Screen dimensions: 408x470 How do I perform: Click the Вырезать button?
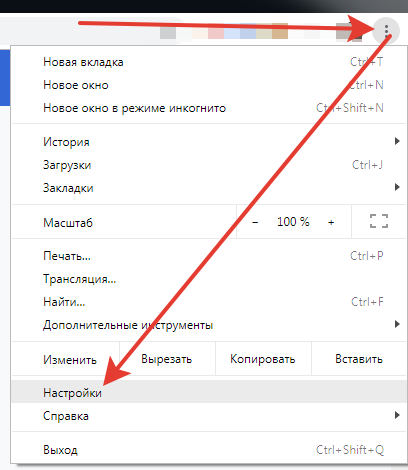(167, 359)
